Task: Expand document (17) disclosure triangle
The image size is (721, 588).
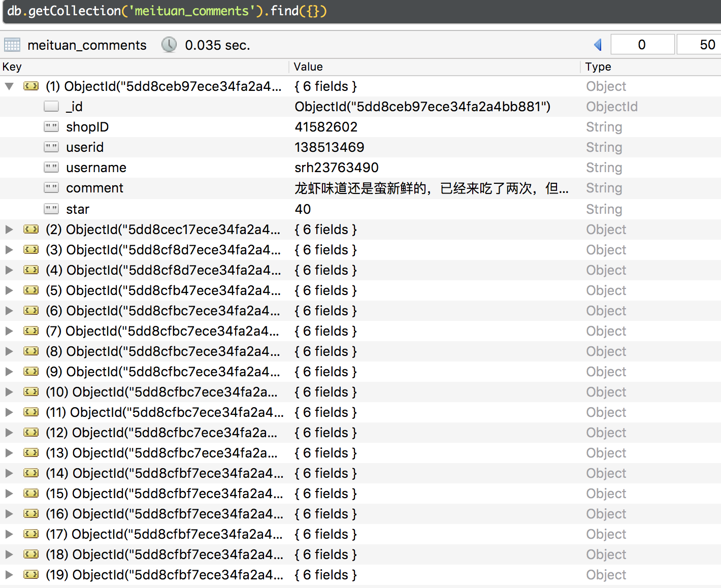Action: click(9, 534)
